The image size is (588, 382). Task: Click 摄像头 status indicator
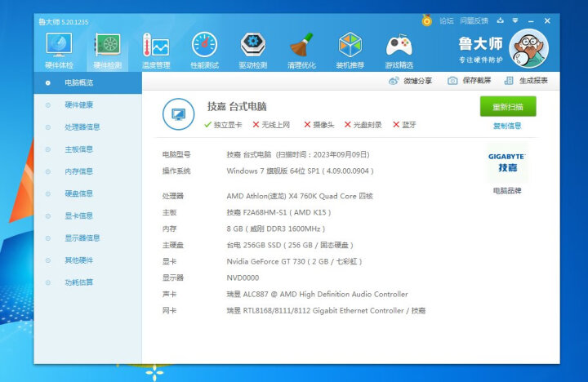coord(318,125)
